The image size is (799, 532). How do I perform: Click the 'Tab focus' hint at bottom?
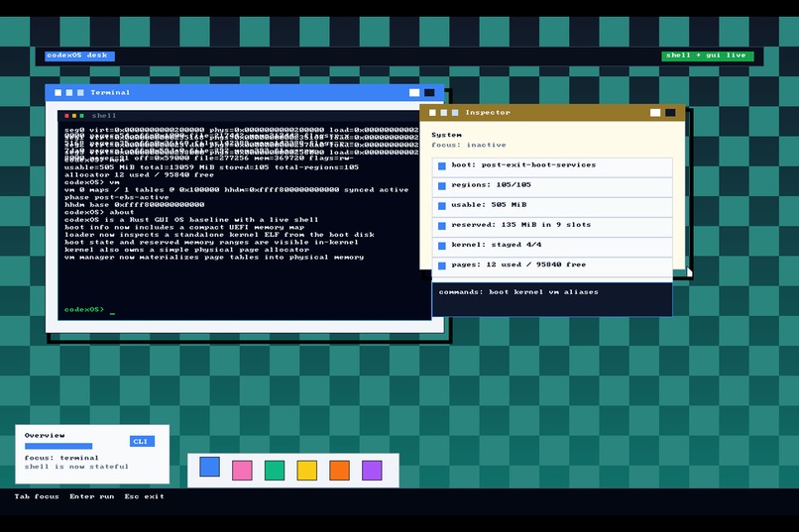point(37,496)
